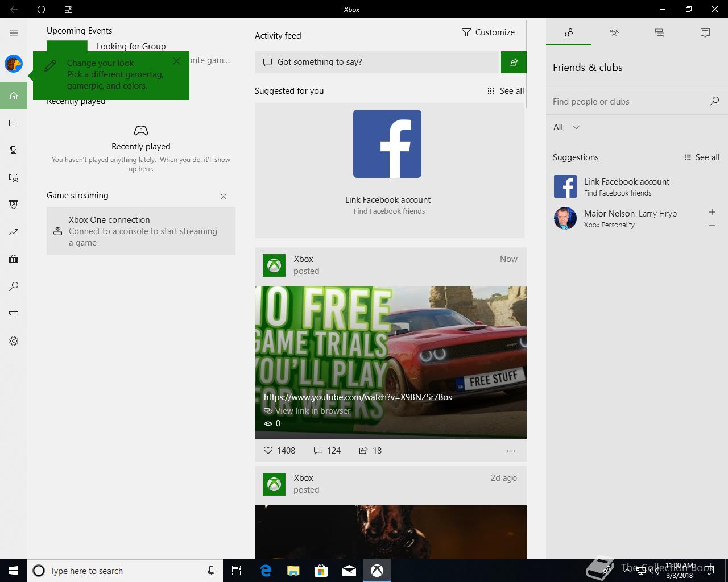
Task: Open Achievements trophy icon
Action: tap(14, 150)
